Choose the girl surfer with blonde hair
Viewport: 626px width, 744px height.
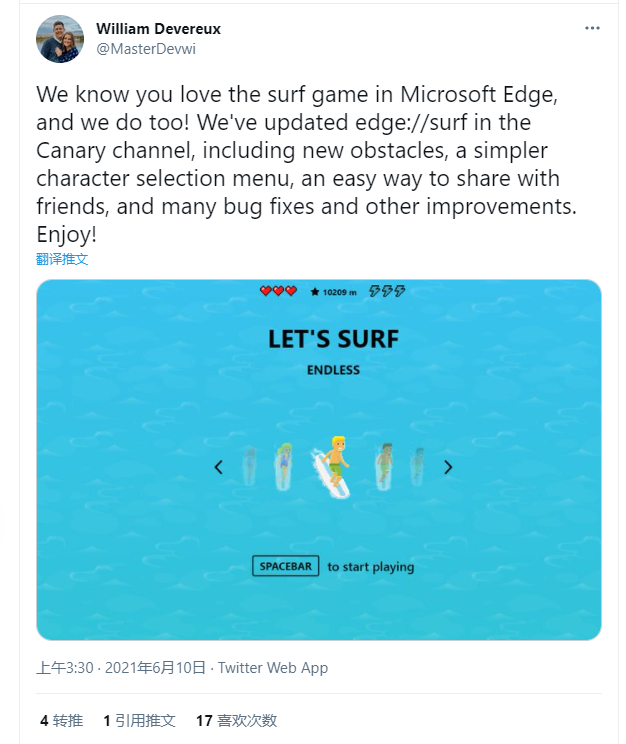click(284, 466)
